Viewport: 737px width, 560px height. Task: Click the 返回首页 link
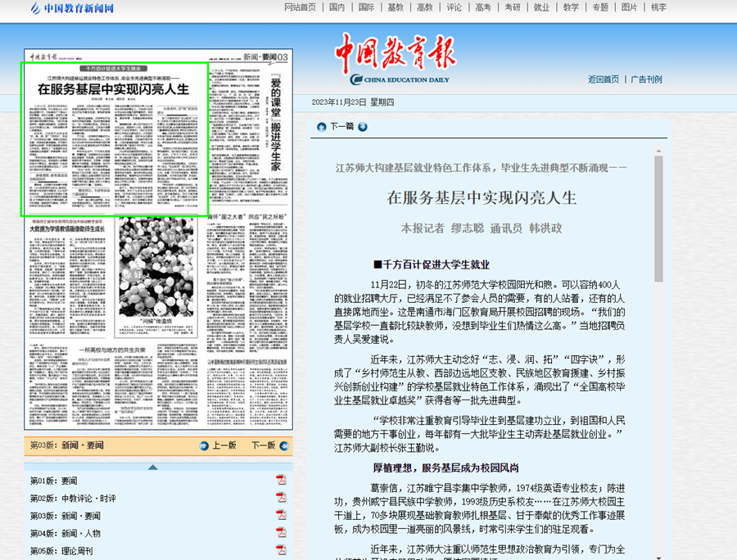[604, 79]
